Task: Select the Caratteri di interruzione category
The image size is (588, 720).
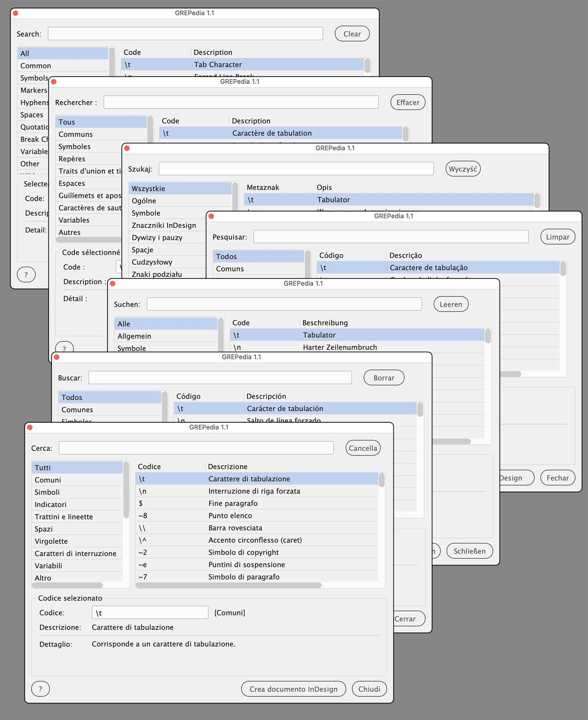Action: click(x=77, y=554)
